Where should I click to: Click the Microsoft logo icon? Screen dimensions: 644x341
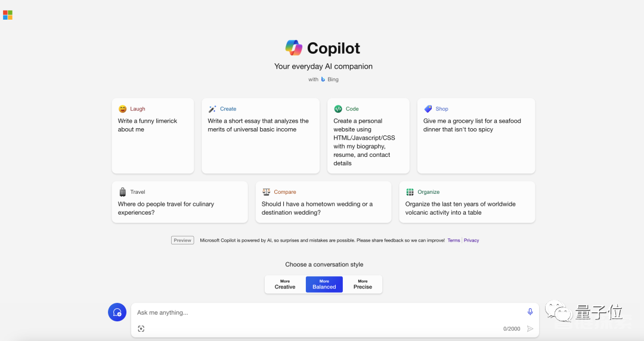7,15
